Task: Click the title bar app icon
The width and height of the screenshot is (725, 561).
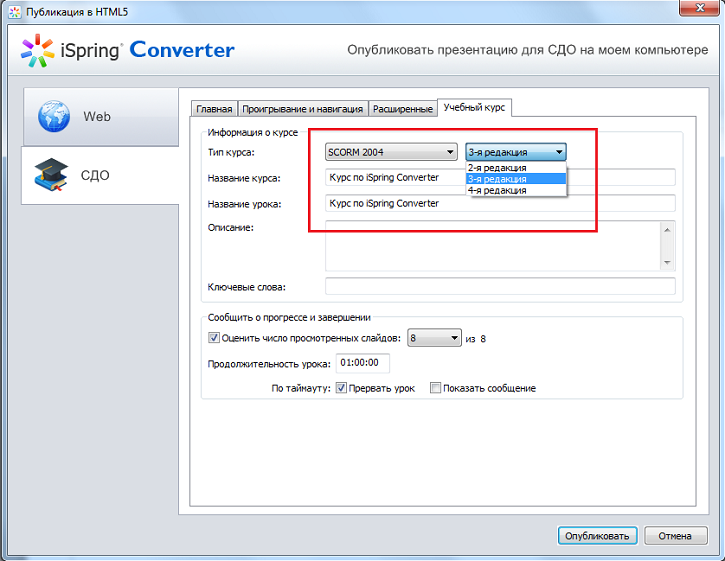Action: pos(15,12)
